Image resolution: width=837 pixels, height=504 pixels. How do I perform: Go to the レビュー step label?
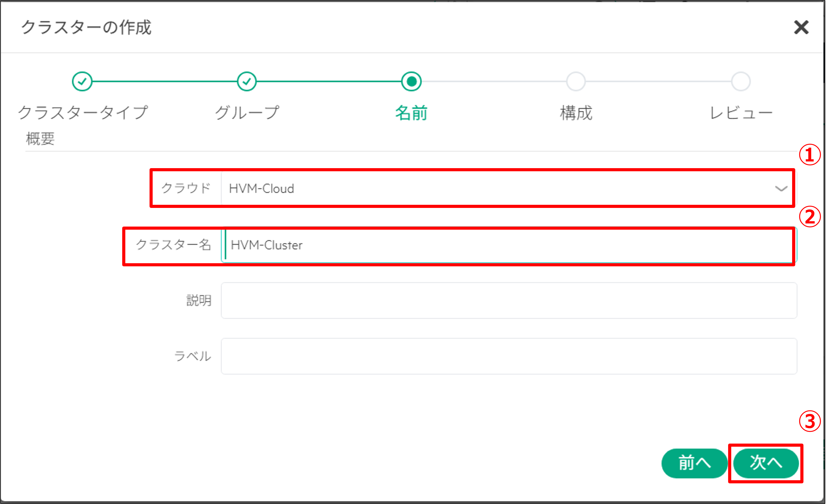741,113
